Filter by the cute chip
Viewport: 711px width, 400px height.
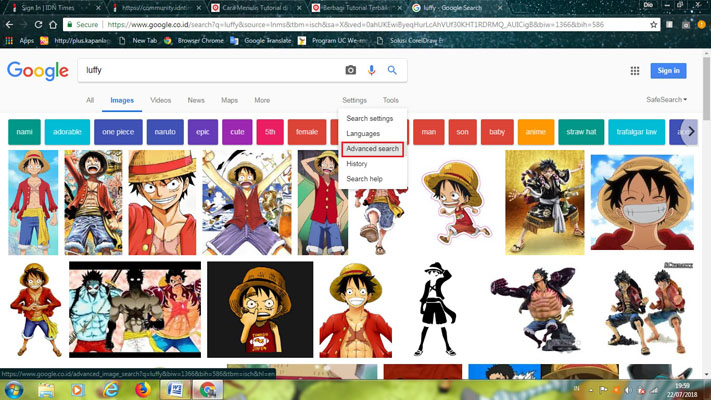pos(237,132)
